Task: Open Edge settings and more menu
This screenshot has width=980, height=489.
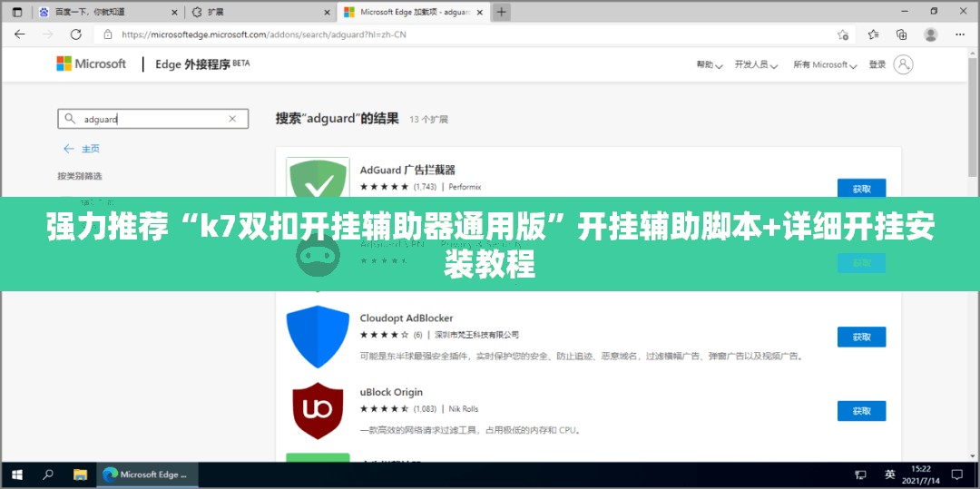Action: 961,34
